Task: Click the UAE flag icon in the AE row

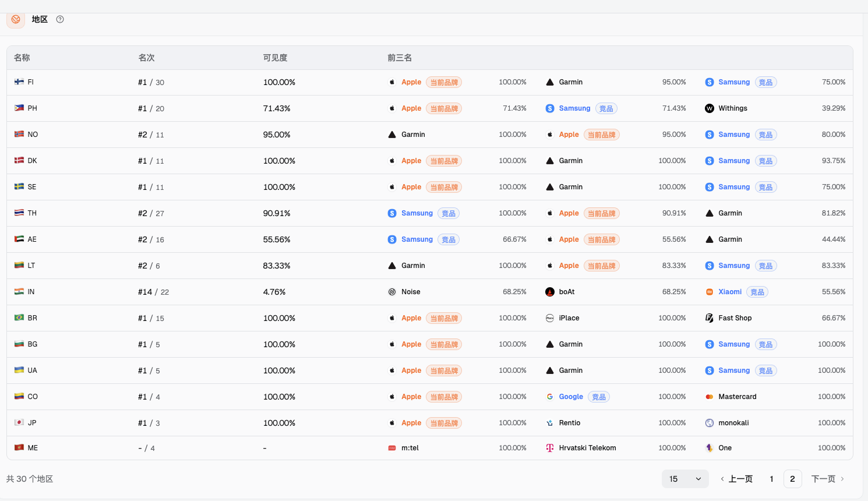Action: click(x=19, y=239)
